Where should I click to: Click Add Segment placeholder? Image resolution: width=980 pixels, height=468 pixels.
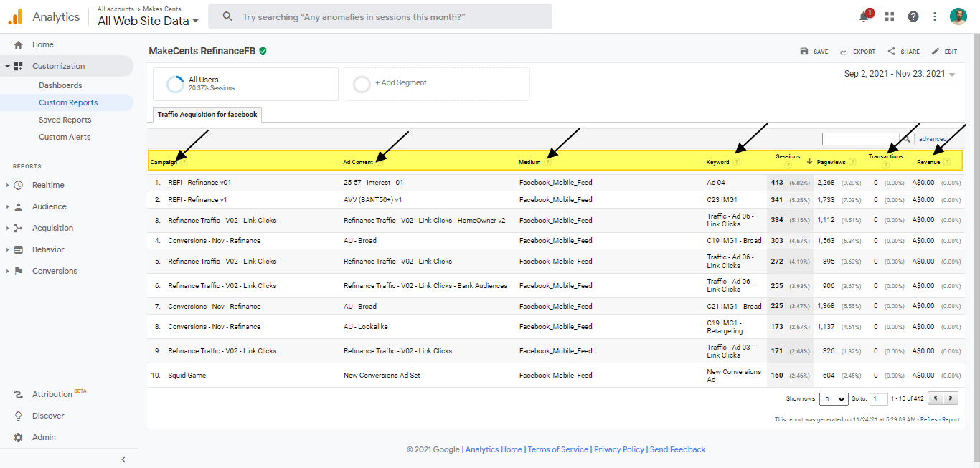pyautogui.click(x=437, y=84)
